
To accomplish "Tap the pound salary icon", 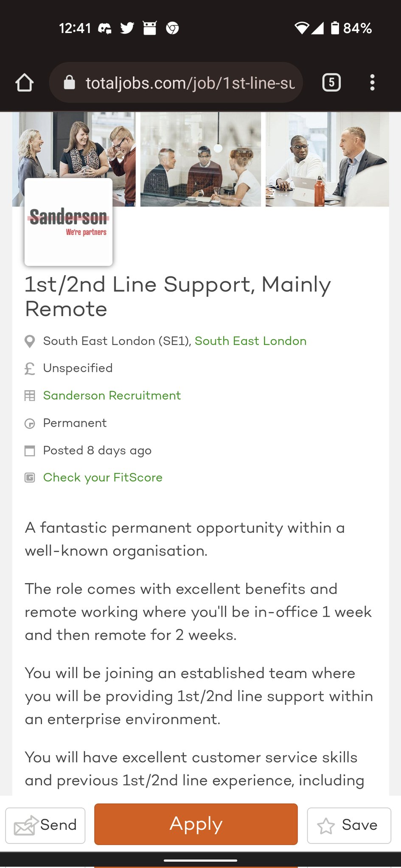I will click(x=30, y=369).
